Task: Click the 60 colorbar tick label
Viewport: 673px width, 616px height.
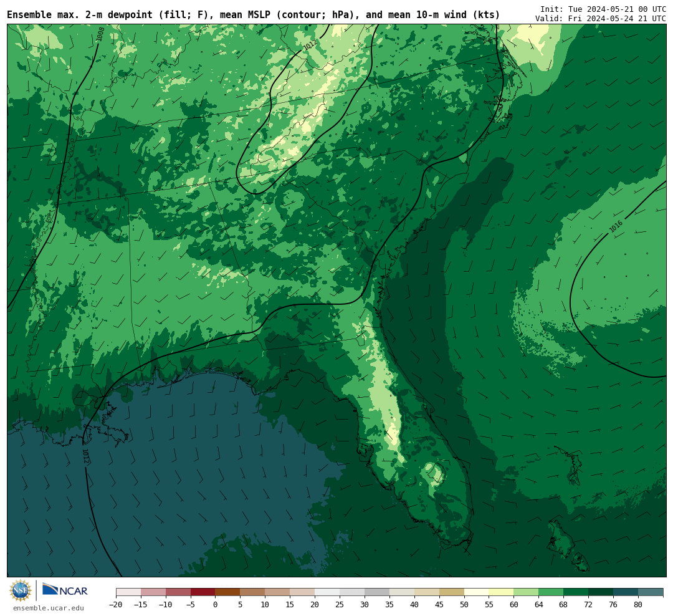Action: [514, 604]
